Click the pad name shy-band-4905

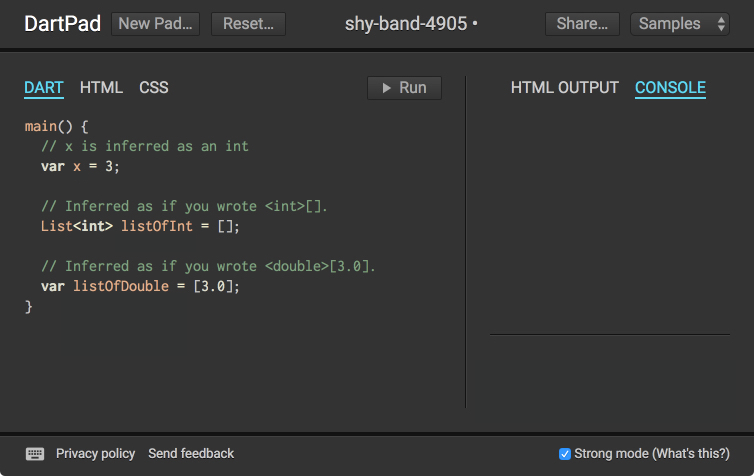[406, 24]
